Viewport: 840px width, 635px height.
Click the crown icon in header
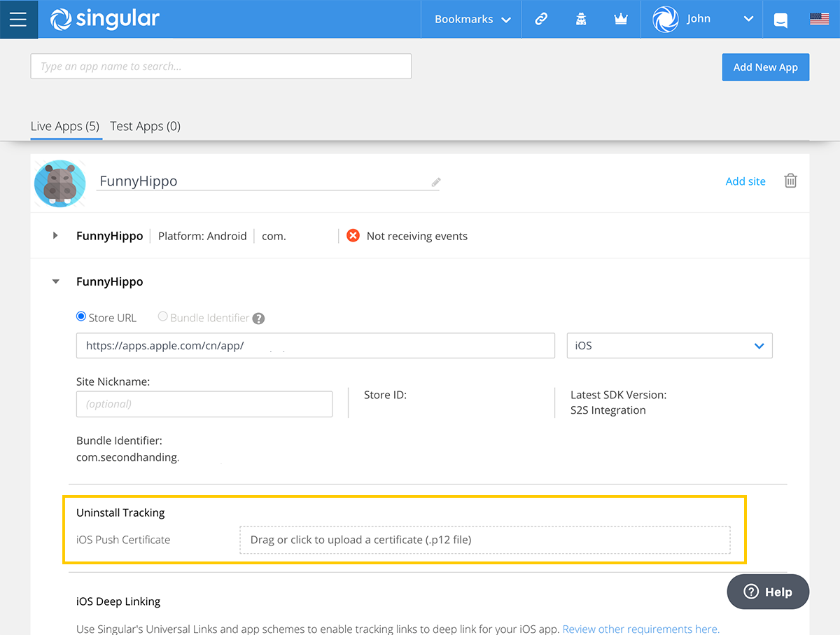click(621, 19)
